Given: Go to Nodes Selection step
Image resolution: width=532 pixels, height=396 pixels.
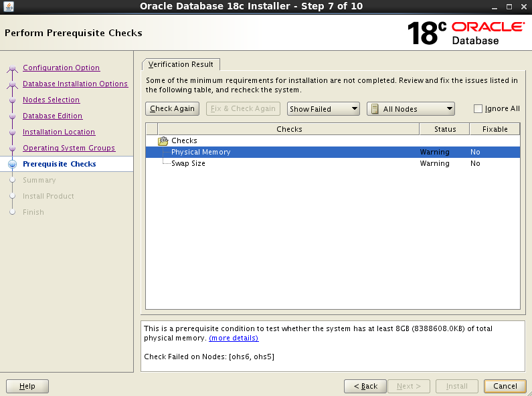Looking at the screenshot, I should (x=52, y=100).
